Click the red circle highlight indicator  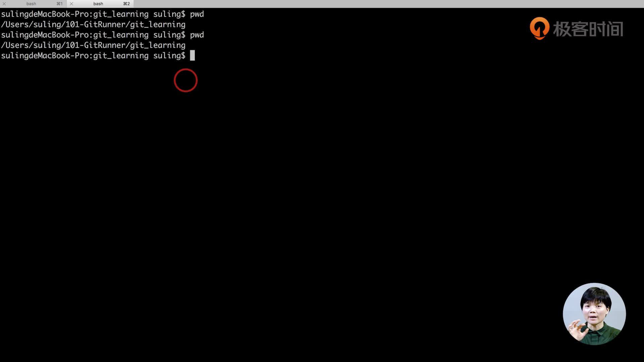tap(185, 80)
